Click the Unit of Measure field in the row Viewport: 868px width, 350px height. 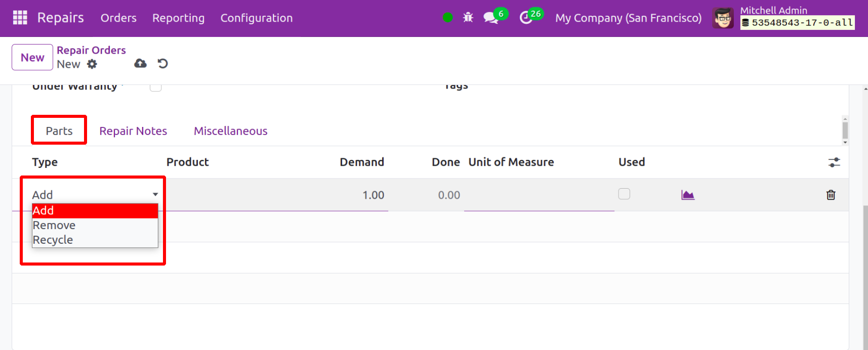click(x=539, y=195)
